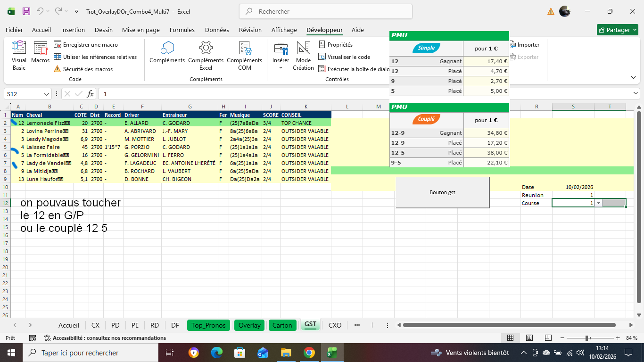
Task: Toggle Mode Création
Action: 303,56
